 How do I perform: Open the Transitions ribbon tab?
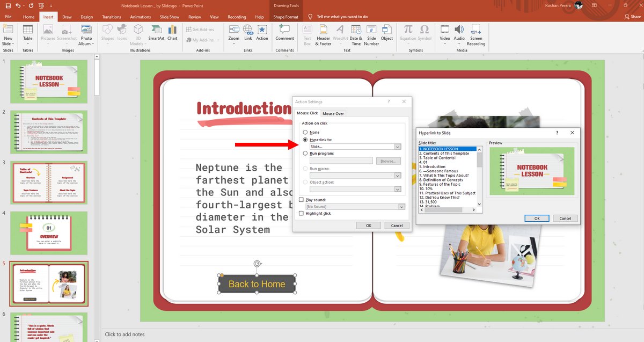(112, 17)
